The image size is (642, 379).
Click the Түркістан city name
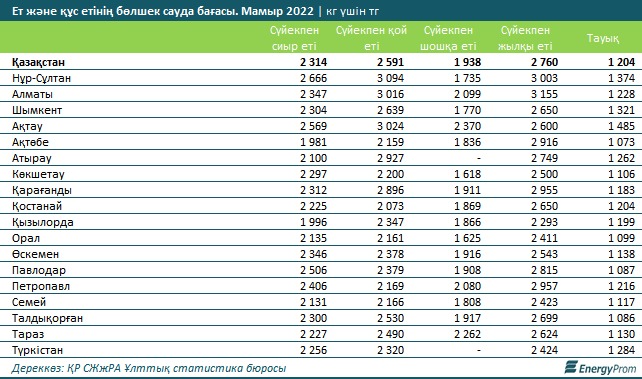pos(37,350)
